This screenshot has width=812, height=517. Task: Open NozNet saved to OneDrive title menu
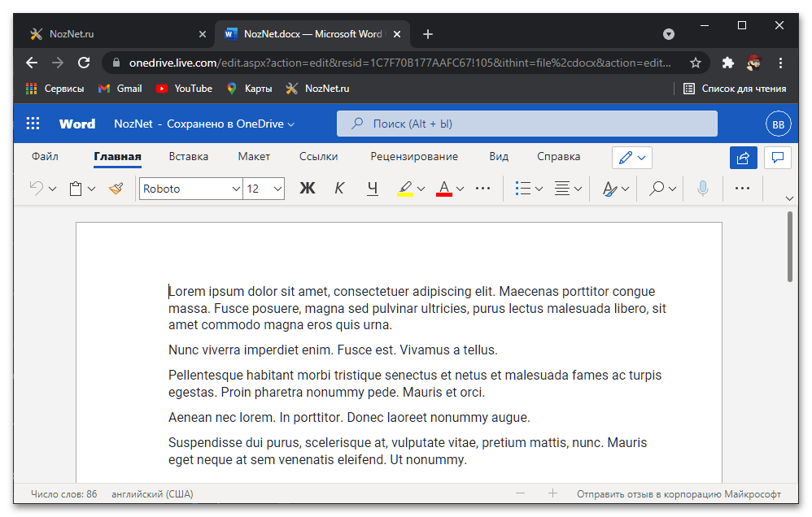tap(204, 124)
